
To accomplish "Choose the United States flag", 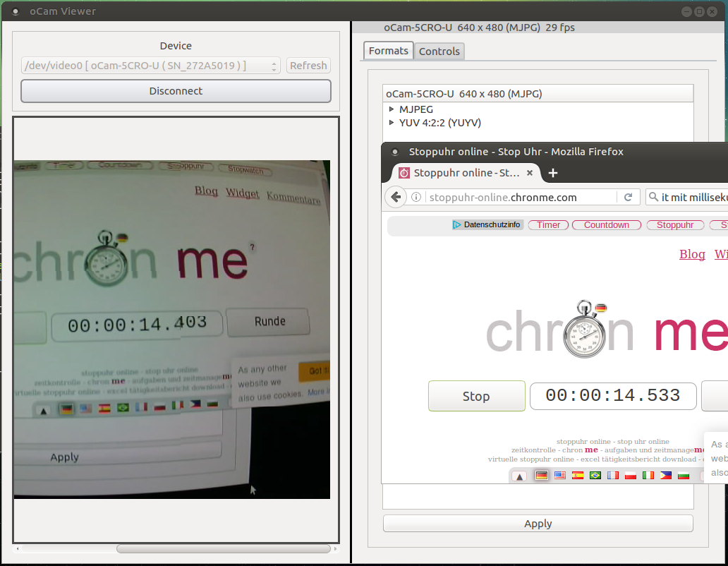I will coord(560,476).
